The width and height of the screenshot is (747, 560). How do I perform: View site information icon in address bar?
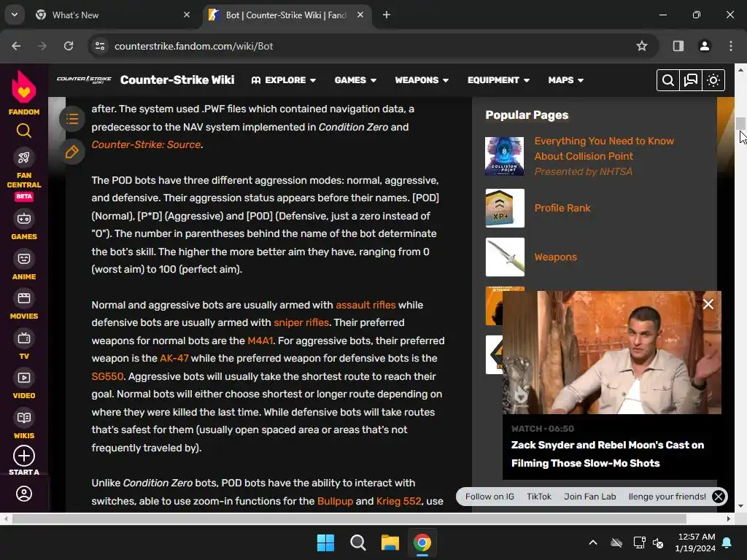click(100, 46)
